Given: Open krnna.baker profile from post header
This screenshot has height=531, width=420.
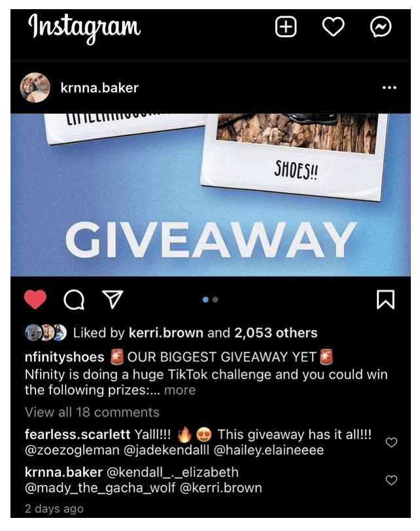Looking at the screenshot, I should (x=99, y=88).
